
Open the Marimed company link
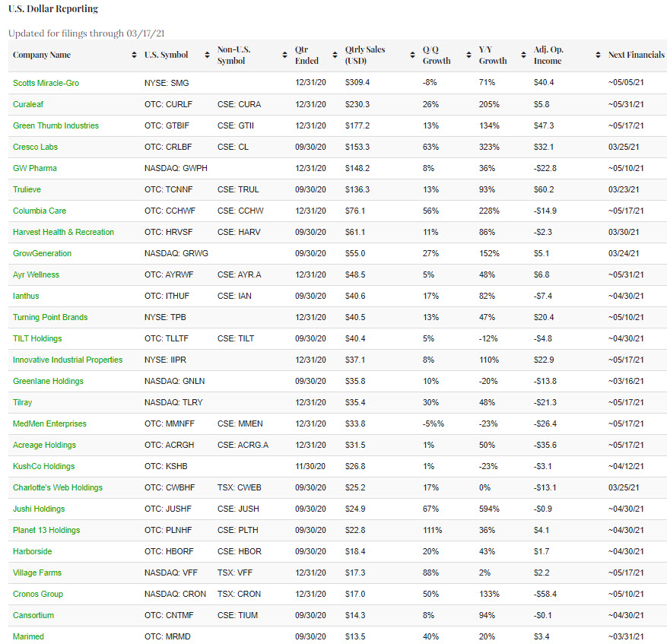click(x=28, y=636)
